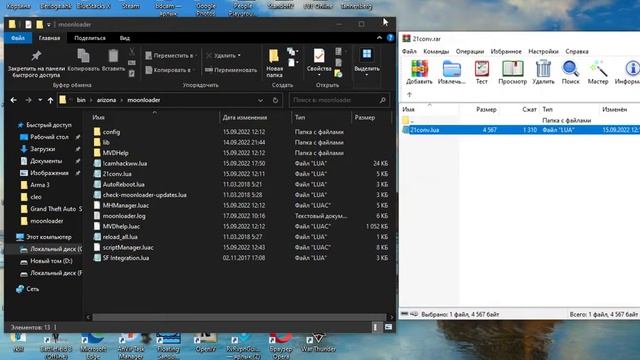Open WinRAR Справка menu
Image resolution: width=640 pixels, height=360 pixels.
pyautogui.click(x=577, y=51)
